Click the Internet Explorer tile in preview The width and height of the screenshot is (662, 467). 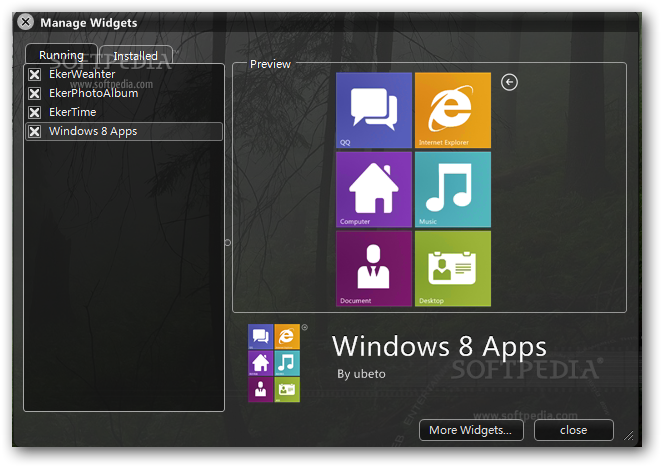453,110
